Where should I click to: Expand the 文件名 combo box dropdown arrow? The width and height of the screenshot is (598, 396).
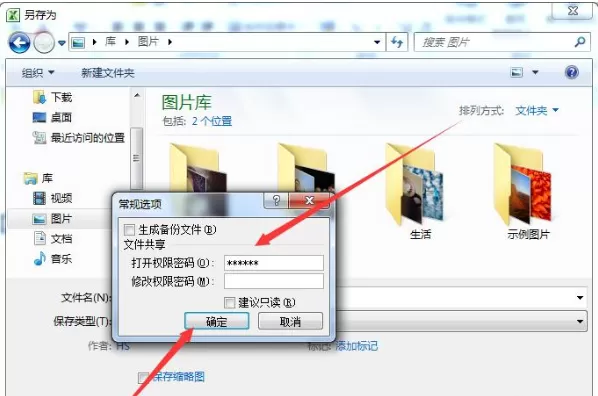(x=580, y=297)
